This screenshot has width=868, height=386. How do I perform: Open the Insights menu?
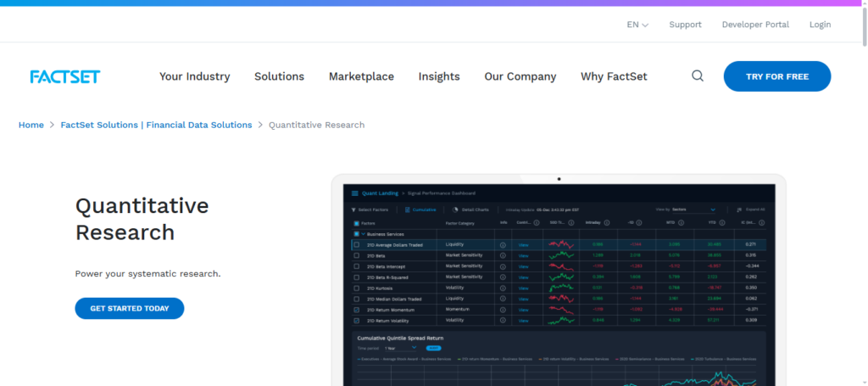tap(439, 76)
